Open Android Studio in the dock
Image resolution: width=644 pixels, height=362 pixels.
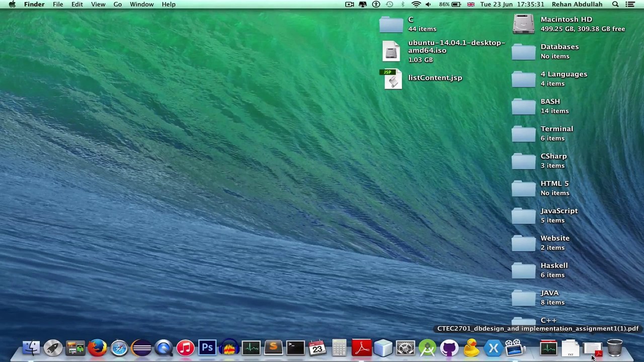tap(427, 347)
